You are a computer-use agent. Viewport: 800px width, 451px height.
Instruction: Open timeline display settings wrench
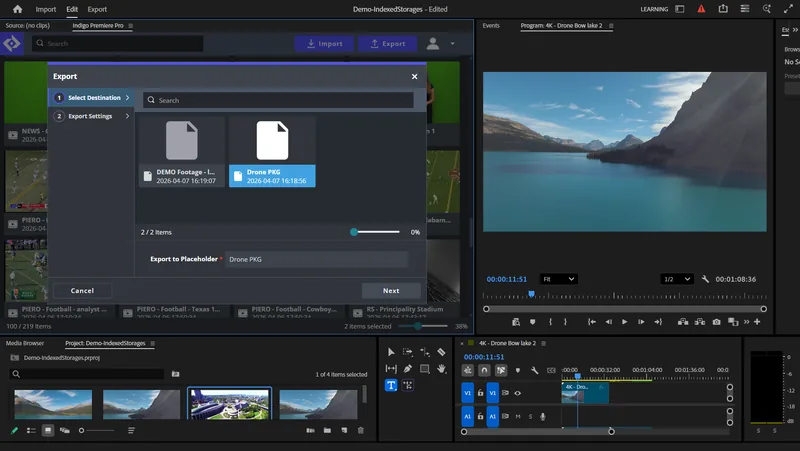(534, 370)
